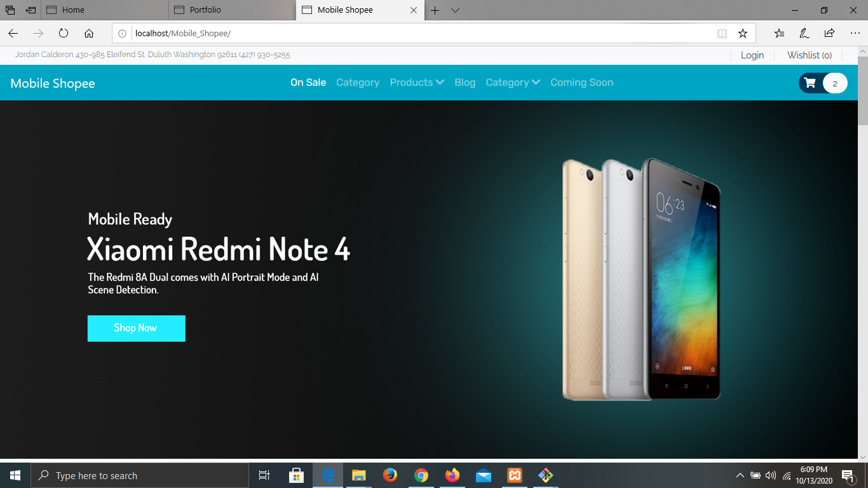Click the cart count badge showing 2

[835, 83]
